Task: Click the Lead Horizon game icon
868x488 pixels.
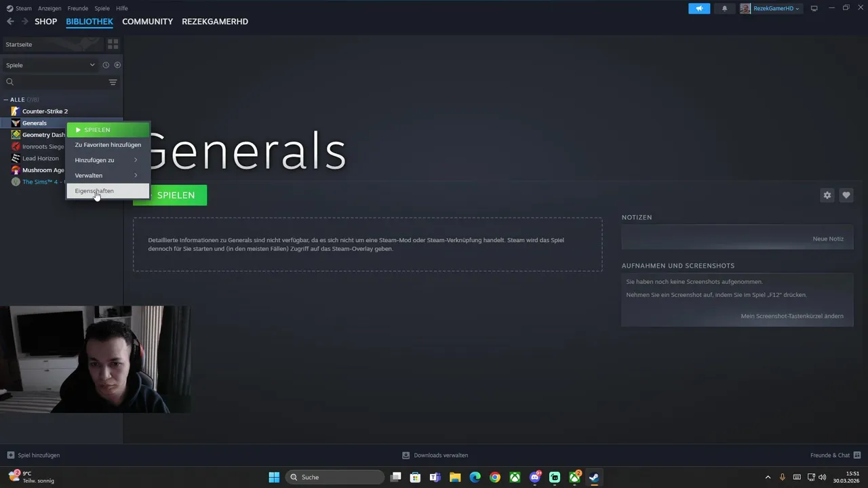Action: [16, 158]
